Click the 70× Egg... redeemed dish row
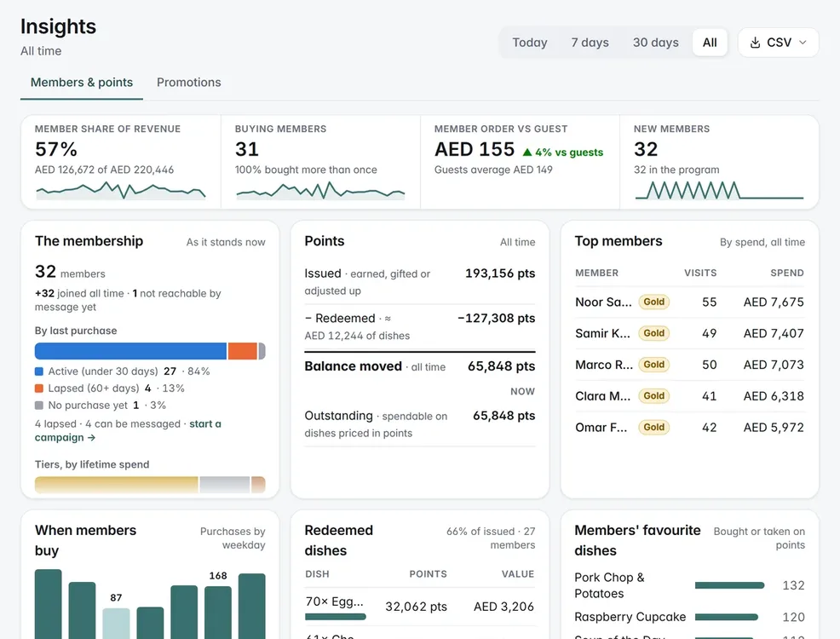840x639 pixels. click(420, 607)
